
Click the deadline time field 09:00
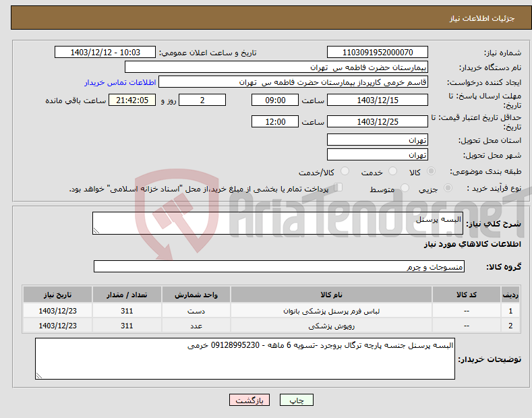coord(275,100)
